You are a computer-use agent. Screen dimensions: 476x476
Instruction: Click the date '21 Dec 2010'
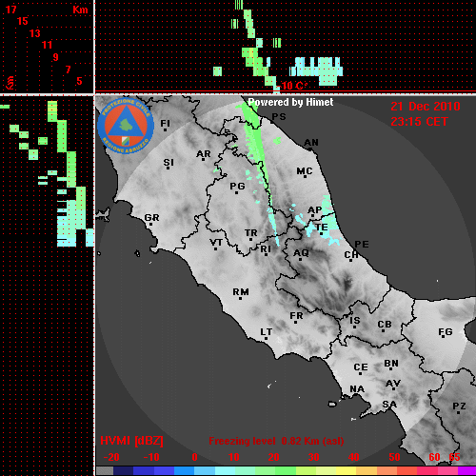tap(426, 107)
